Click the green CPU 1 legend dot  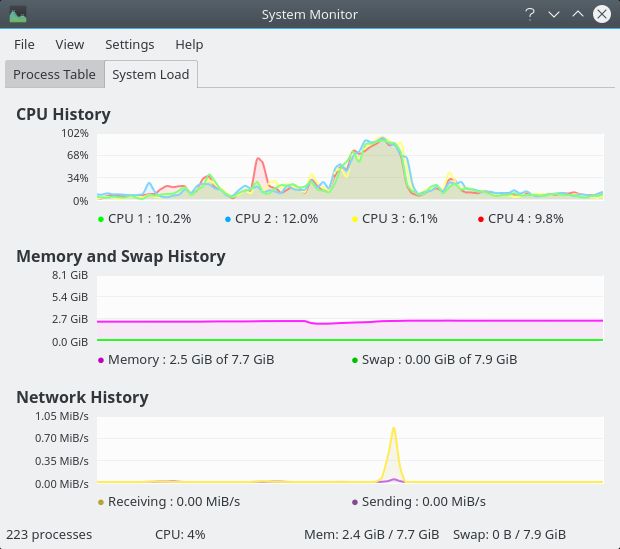(x=101, y=219)
